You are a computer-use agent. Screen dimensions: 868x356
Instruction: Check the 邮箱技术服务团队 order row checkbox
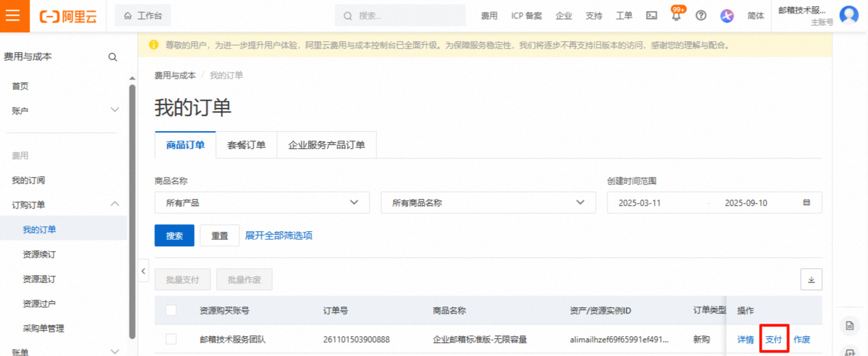pos(171,339)
